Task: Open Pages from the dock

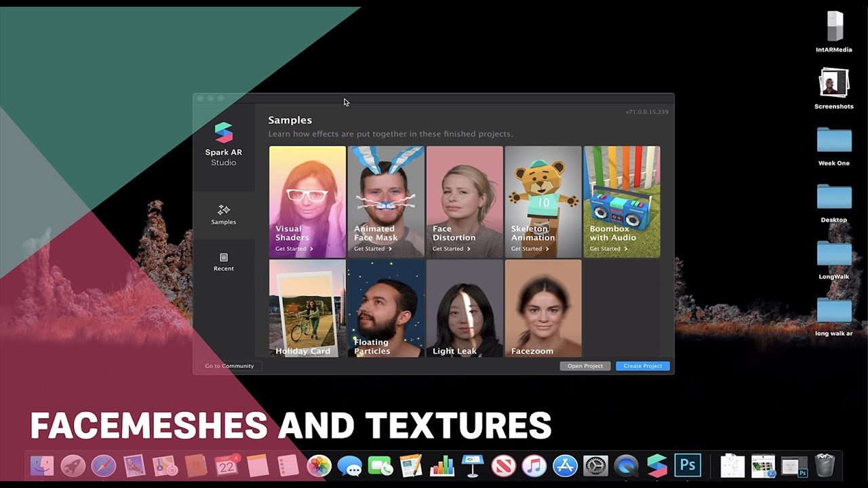Action: [x=411, y=466]
